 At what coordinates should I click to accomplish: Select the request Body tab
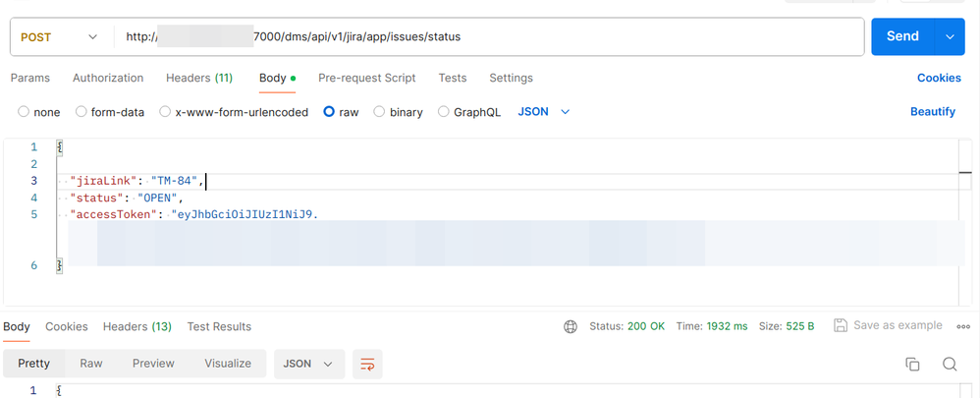tap(277, 79)
